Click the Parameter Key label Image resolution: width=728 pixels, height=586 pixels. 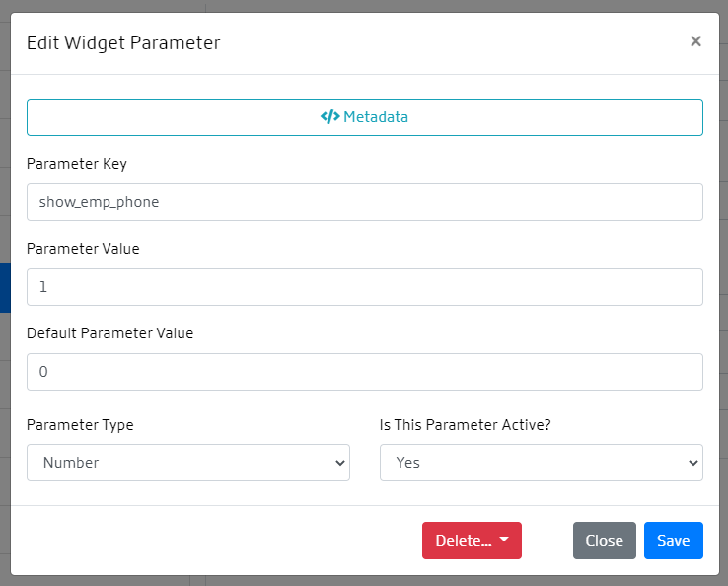coord(77,164)
